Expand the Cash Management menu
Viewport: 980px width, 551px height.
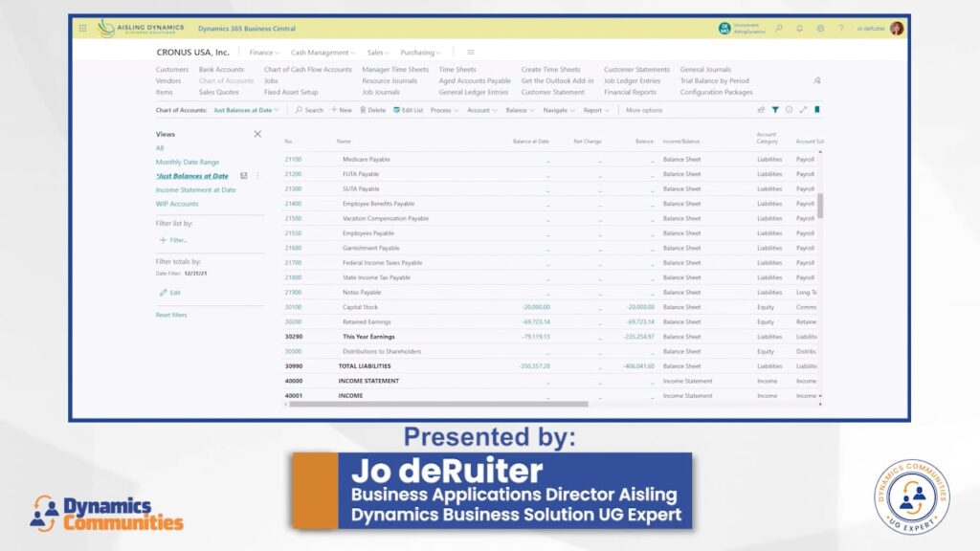click(323, 53)
